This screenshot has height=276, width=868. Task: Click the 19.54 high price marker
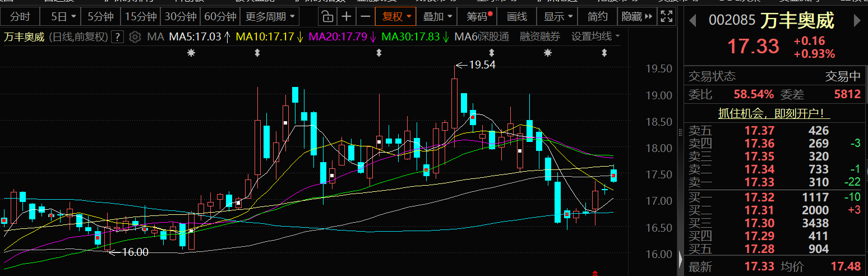click(482, 65)
